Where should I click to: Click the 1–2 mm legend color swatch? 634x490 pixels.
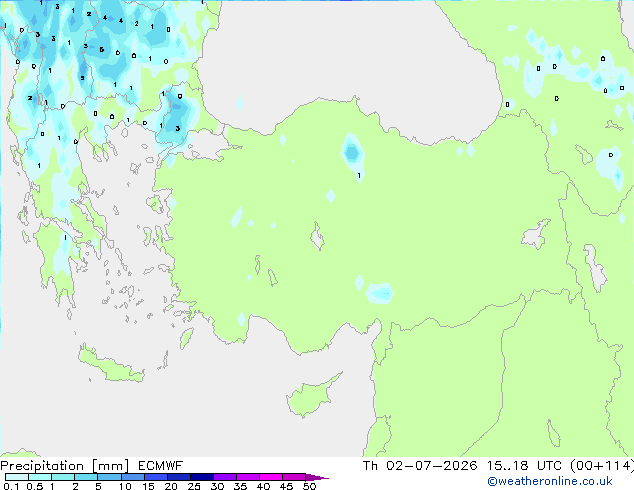click(x=63, y=477)
